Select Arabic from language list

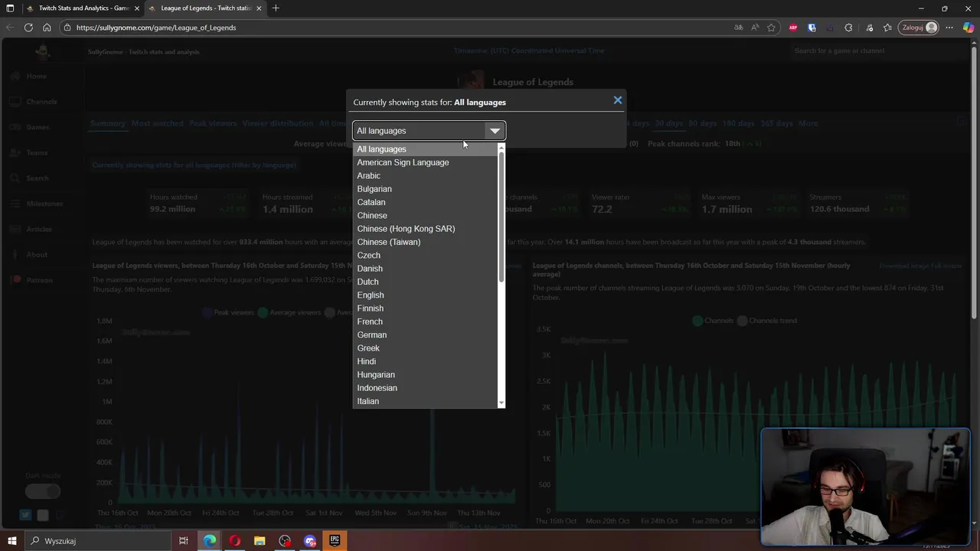coord(425,176)
